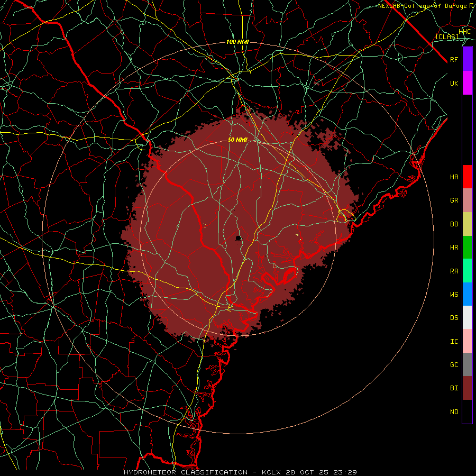Click the [CLAS] unit label
476x476 pixels.
(x=447, y=36)
